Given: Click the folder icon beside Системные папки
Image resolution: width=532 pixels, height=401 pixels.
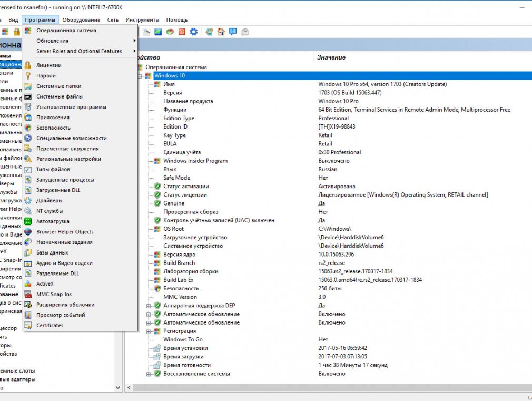Looking at the screenshot, I should pos(28,86).
